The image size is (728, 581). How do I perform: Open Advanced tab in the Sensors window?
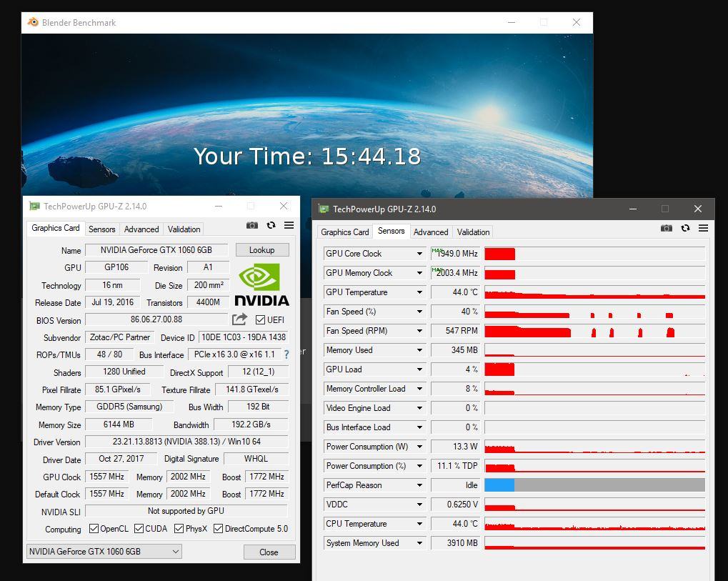[x=431, y=232]
